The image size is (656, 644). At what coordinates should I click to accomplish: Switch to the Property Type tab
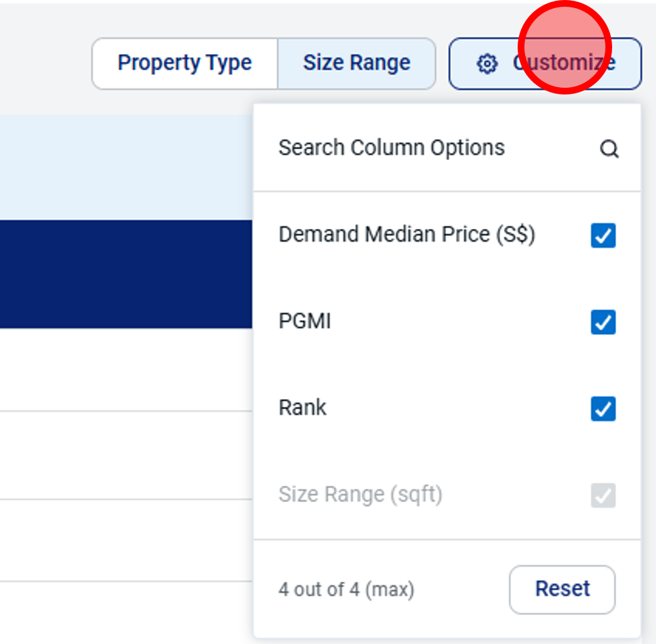[x=184, y=63]
